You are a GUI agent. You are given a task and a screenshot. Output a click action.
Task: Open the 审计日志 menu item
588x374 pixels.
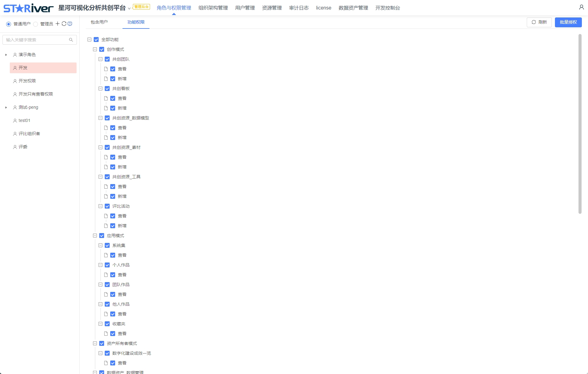point(299,8)
